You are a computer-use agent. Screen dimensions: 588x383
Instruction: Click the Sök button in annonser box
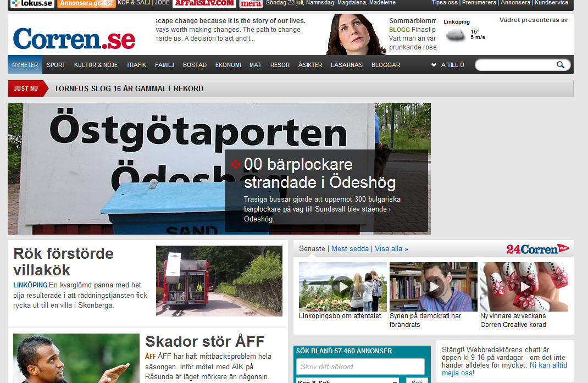[x=417, y=381]
